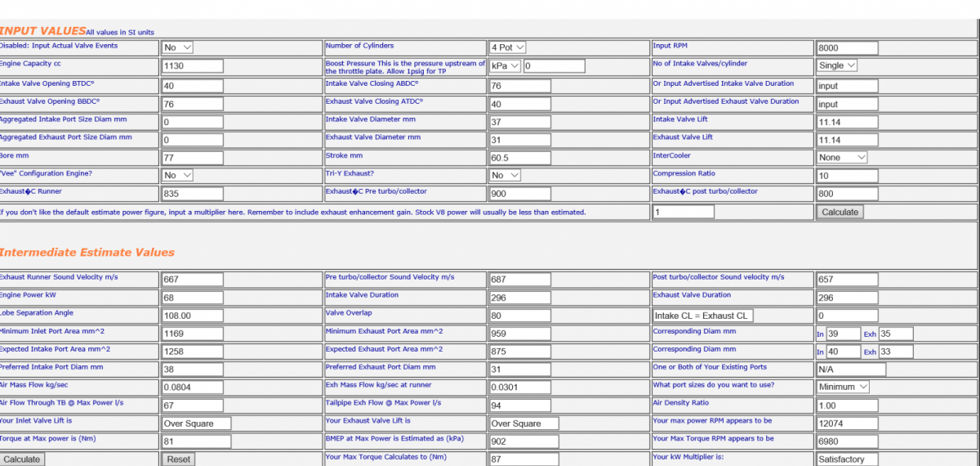Screen dimensions: 980x466
Task: Expand the Input Actual Valve Events dropdown
Action: 178,47
